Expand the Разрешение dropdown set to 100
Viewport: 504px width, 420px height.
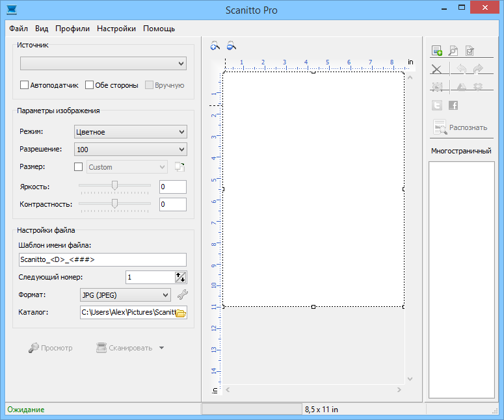tap(131, 150)
